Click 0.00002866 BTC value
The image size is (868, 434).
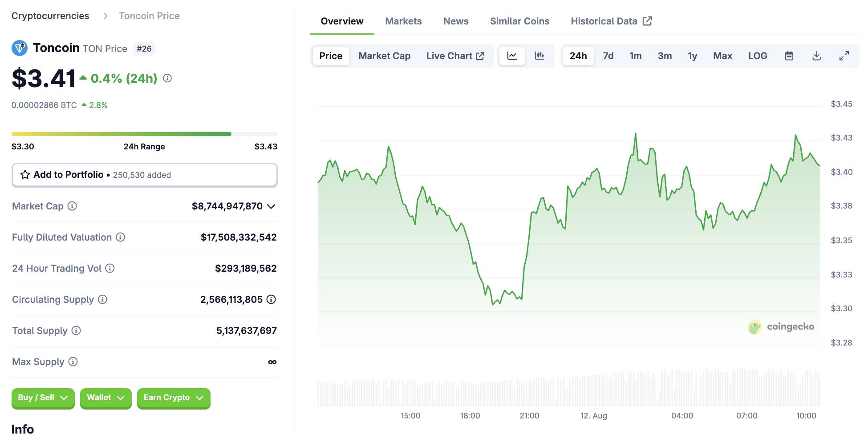44,105
